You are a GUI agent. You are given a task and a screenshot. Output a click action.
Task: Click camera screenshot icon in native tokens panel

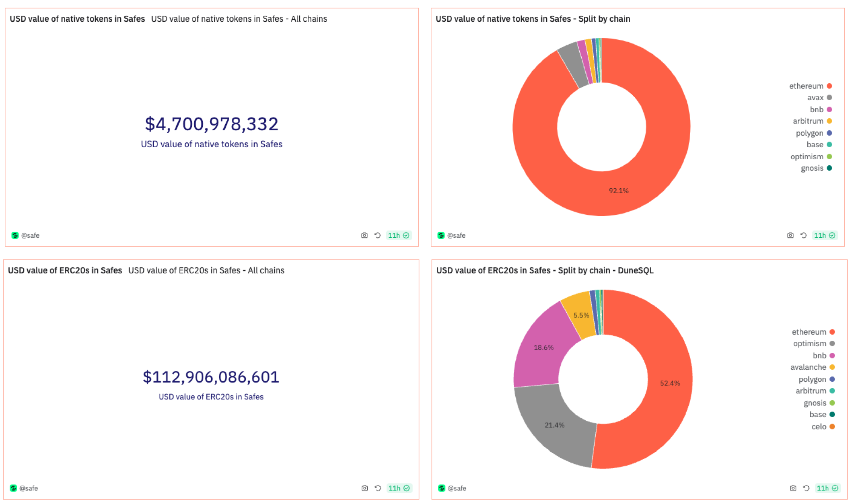(364, 235)
